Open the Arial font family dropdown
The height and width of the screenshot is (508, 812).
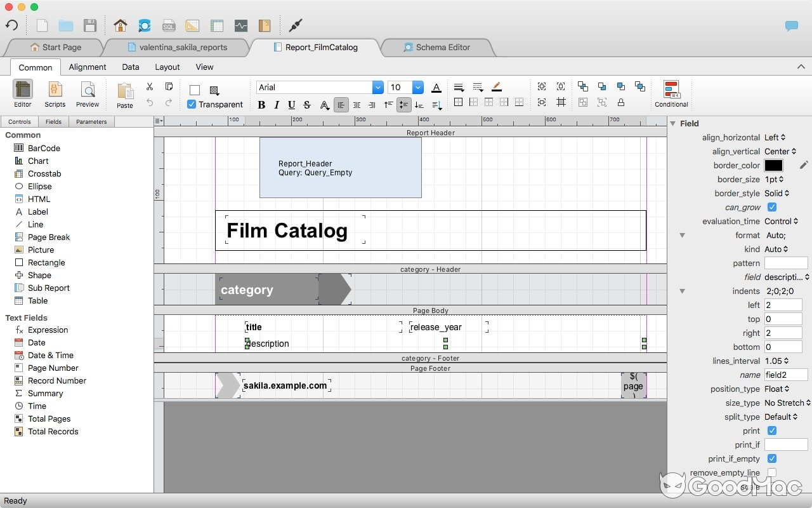pyautogui.click(x=377, y=87)
